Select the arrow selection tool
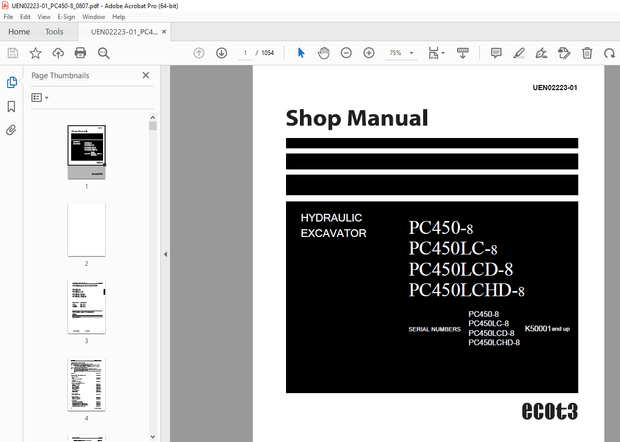The image size is (620, 442). coord(301,53)
